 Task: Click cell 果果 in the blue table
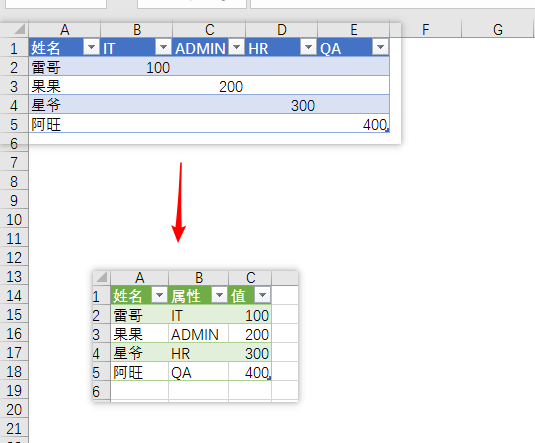click(65, 86)
